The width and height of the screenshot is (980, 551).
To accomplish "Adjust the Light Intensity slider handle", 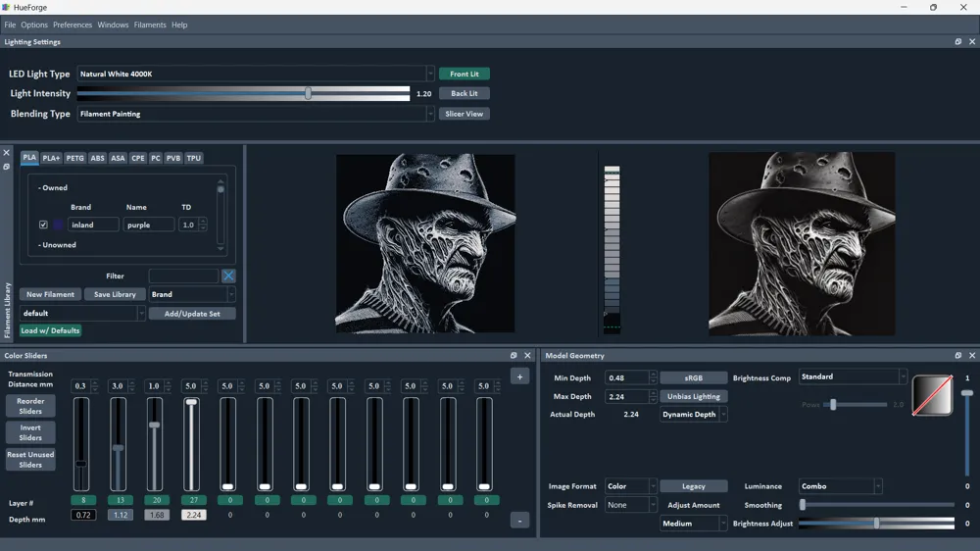I will tap(308, 93).
